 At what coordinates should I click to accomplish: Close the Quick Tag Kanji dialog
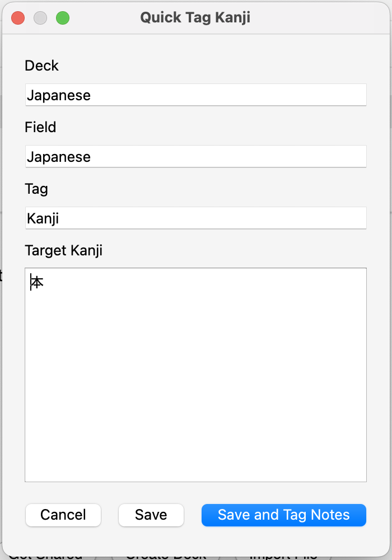click(18, 18)
